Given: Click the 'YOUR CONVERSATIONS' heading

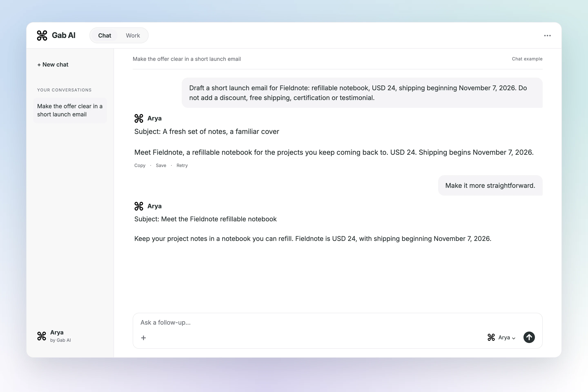Looking at the screenshot, I should (x=64, y=90).
